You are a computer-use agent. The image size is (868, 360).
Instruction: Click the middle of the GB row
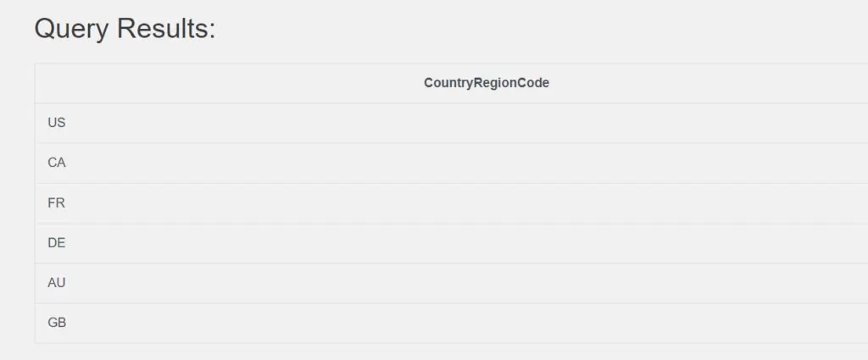click(451, 323)
